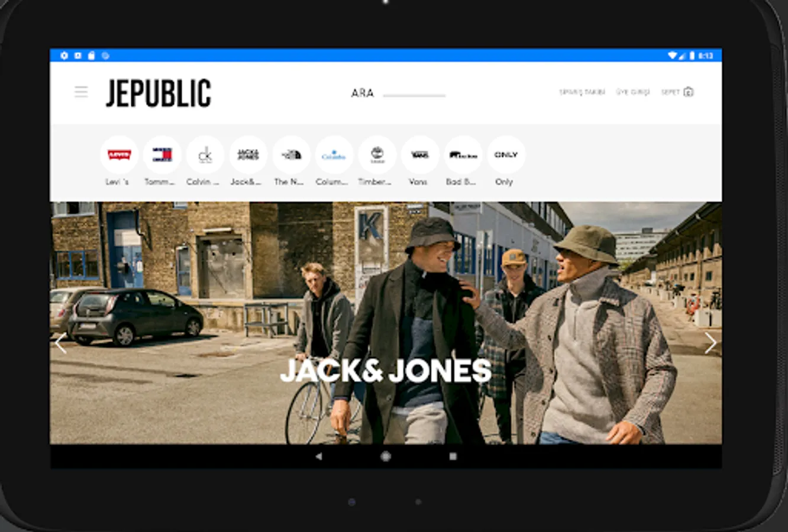Tap the Android recent apps button
Viewport: 788px width, 532px height.
coord(453,456)
